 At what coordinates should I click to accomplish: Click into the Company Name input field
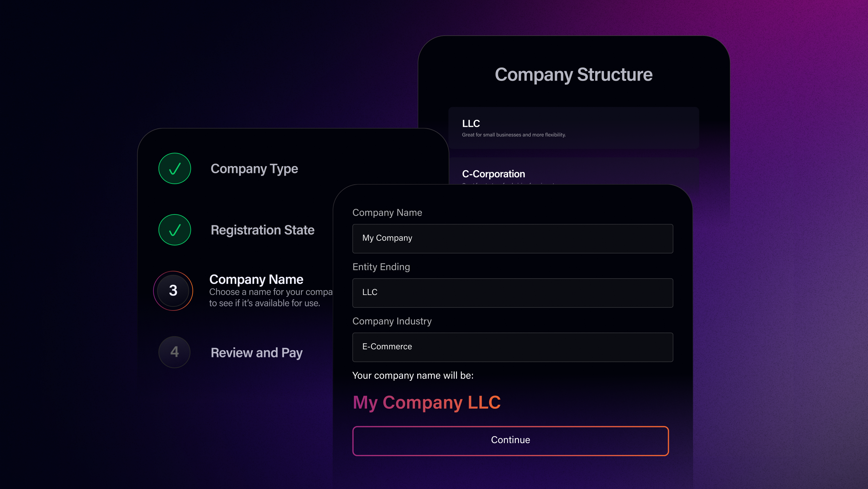pos(512,238)
